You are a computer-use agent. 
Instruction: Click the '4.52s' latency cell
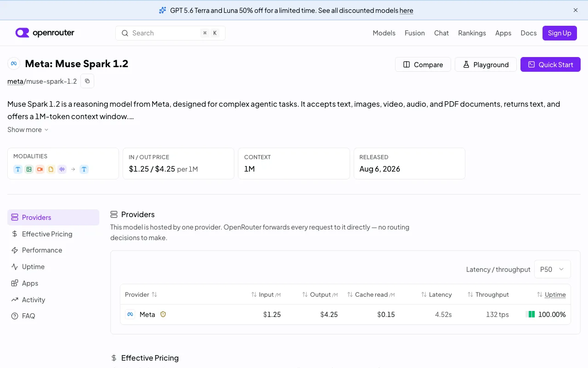click(443, 315)
